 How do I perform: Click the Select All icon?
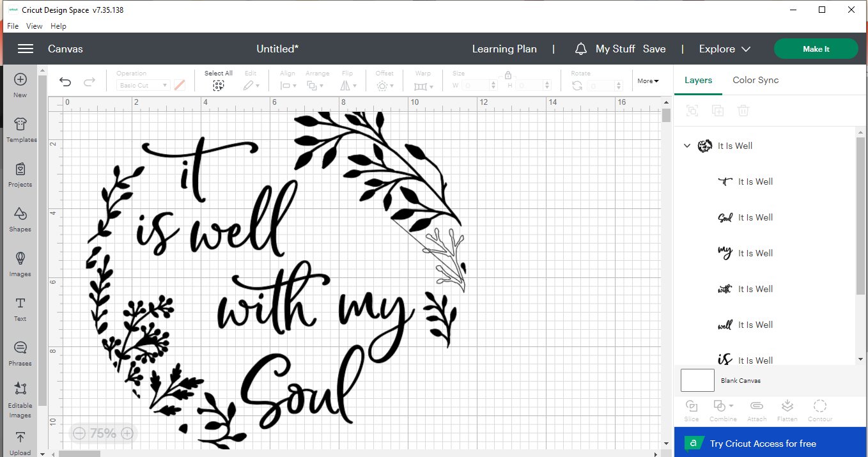click(219, 85)
